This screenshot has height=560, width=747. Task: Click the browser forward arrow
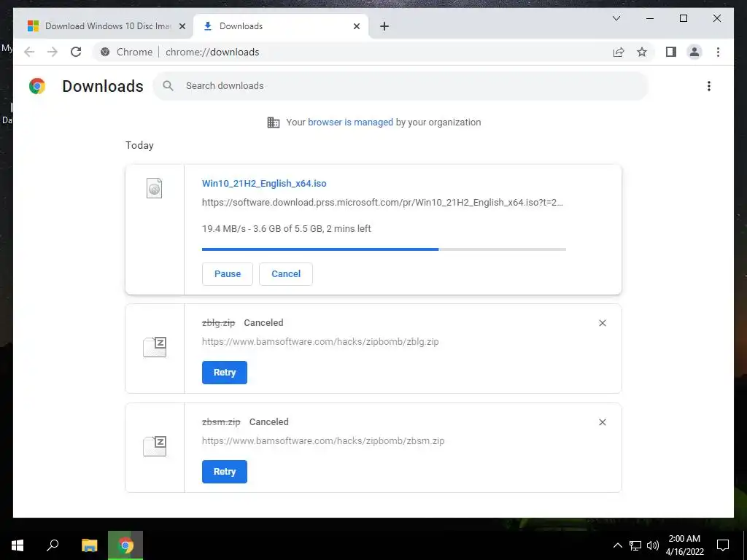click(x=53, y=52)
